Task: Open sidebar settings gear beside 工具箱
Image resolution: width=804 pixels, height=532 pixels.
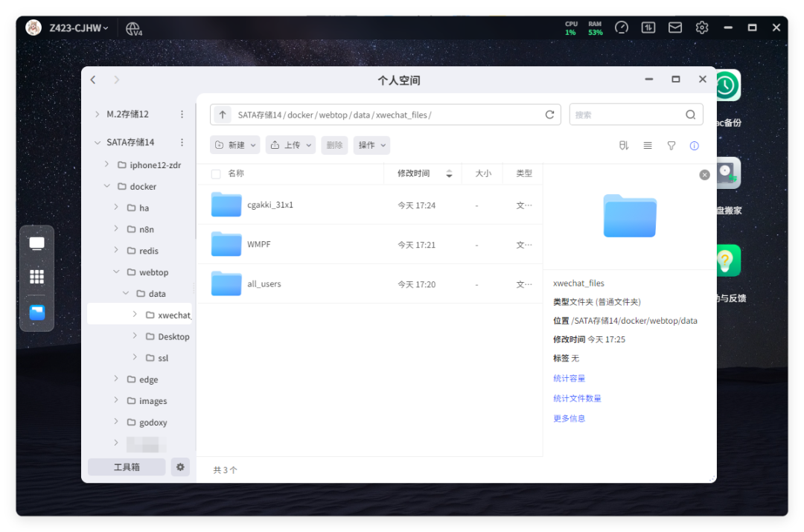Action: 180,467
